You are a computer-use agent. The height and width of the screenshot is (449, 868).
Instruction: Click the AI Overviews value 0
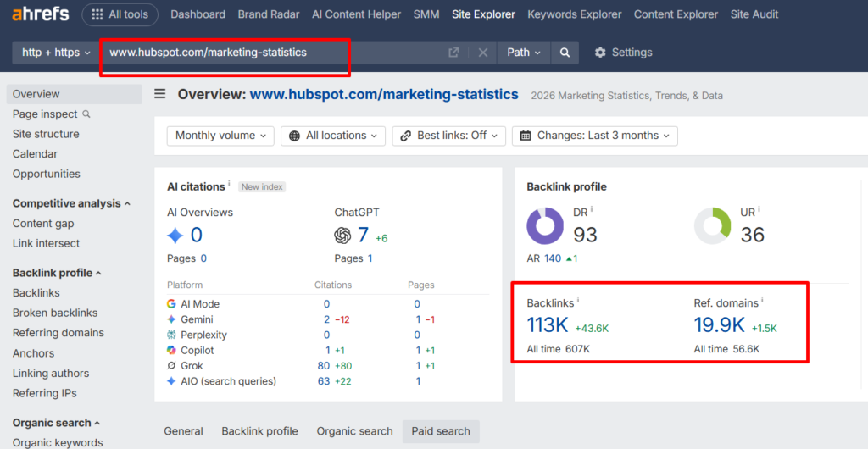(x=196, y=236)
